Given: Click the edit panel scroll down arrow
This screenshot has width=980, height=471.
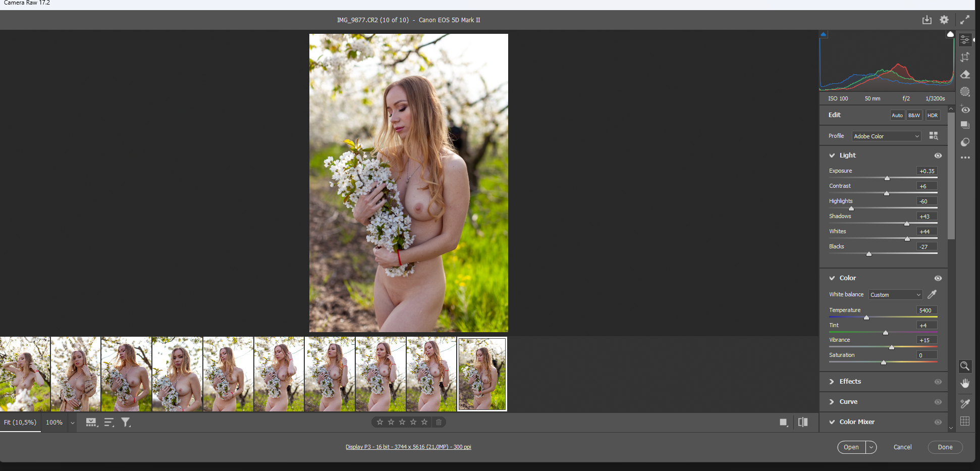Looking at the screenshot, I should point(951,428).
